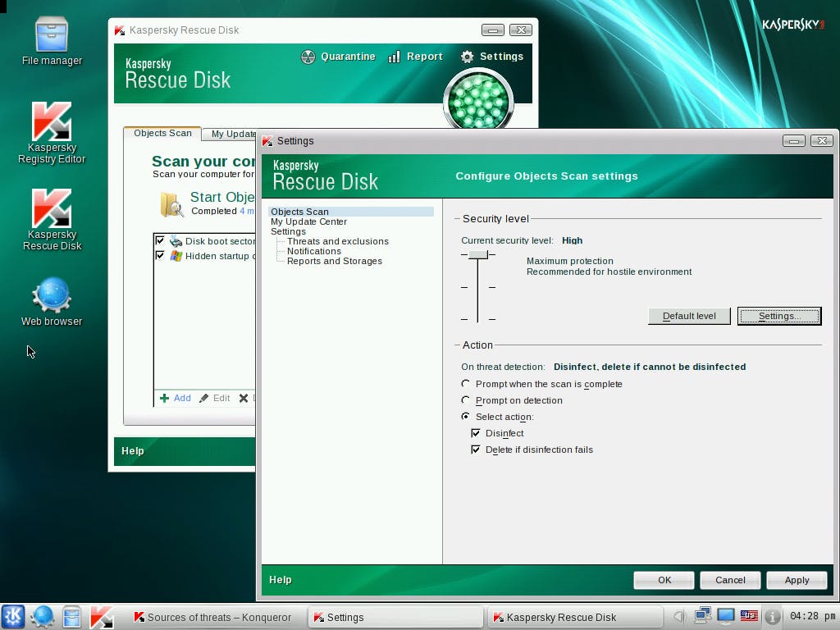Select the Disk boot sectors icon entry

(x=176, y=241)
